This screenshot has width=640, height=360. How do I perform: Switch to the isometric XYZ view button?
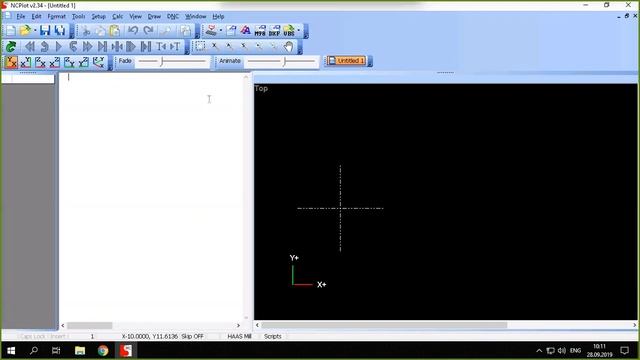click(98, 62)
